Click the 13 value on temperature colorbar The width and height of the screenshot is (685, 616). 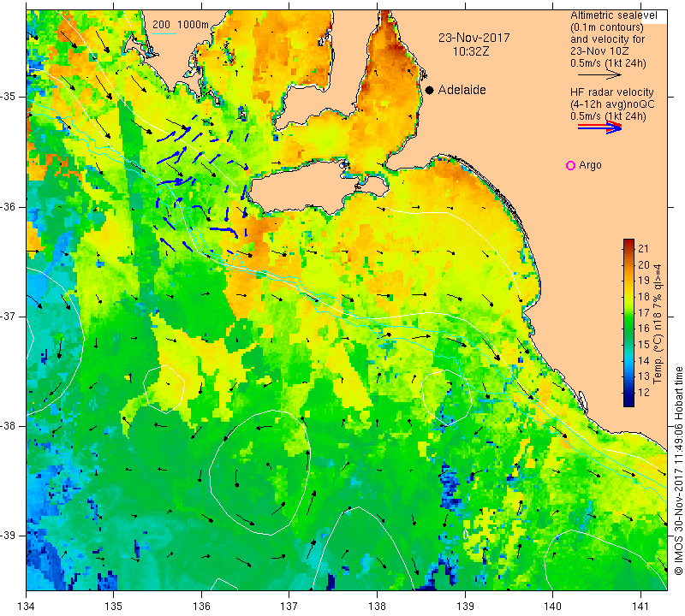[644, 376]
